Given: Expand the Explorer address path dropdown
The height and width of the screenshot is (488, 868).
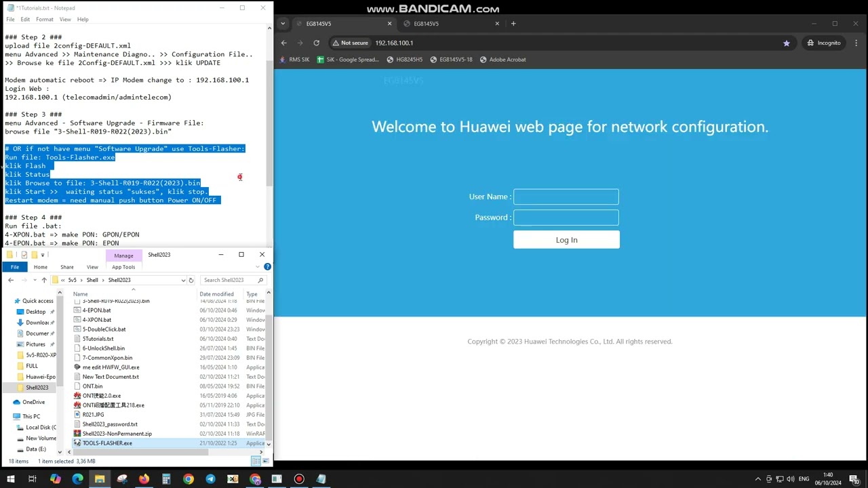Looking at the screenshot, I should pos(183,280).
